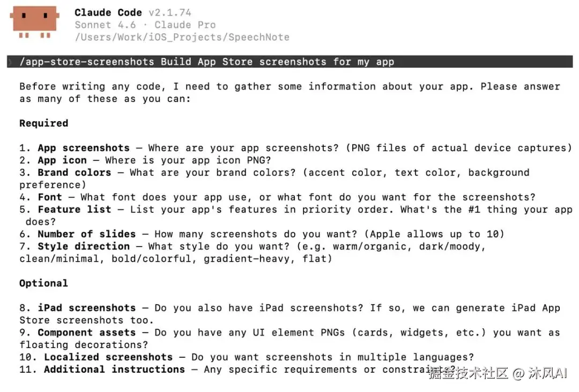Screen dimensions: 579x392
Task: Pick the Feature list question label
Action: 74,210
